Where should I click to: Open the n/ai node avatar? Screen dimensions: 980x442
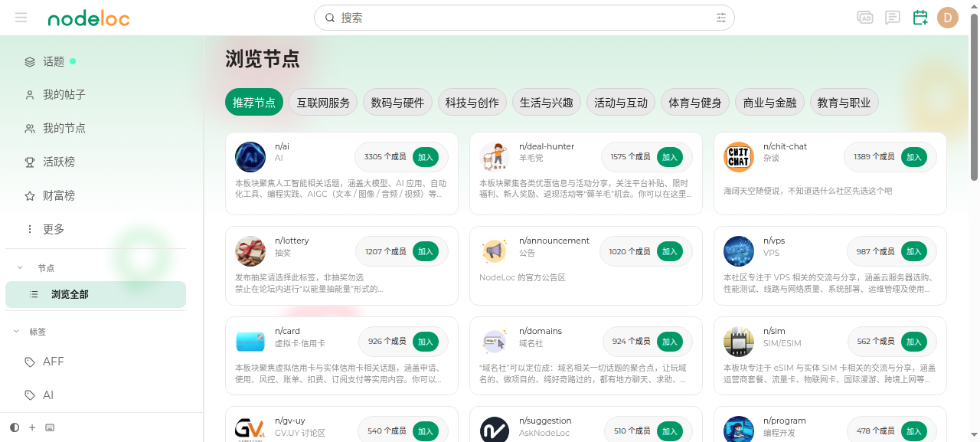(250, 157)
